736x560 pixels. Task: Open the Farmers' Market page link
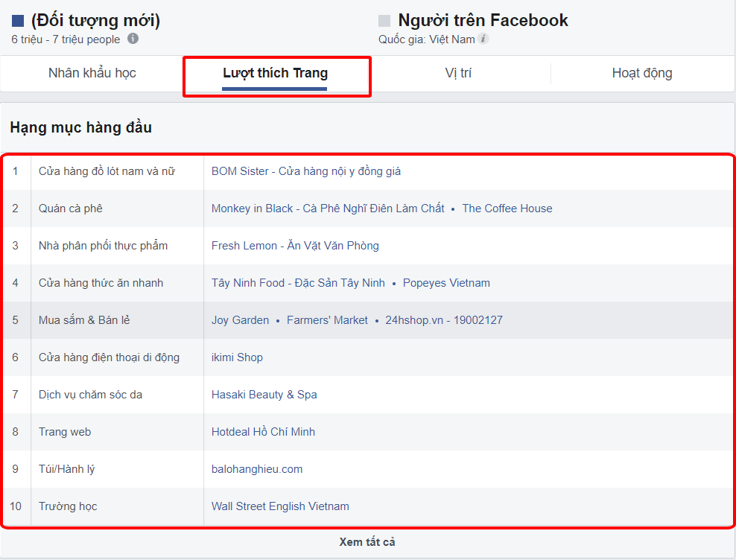coord(327,320)
